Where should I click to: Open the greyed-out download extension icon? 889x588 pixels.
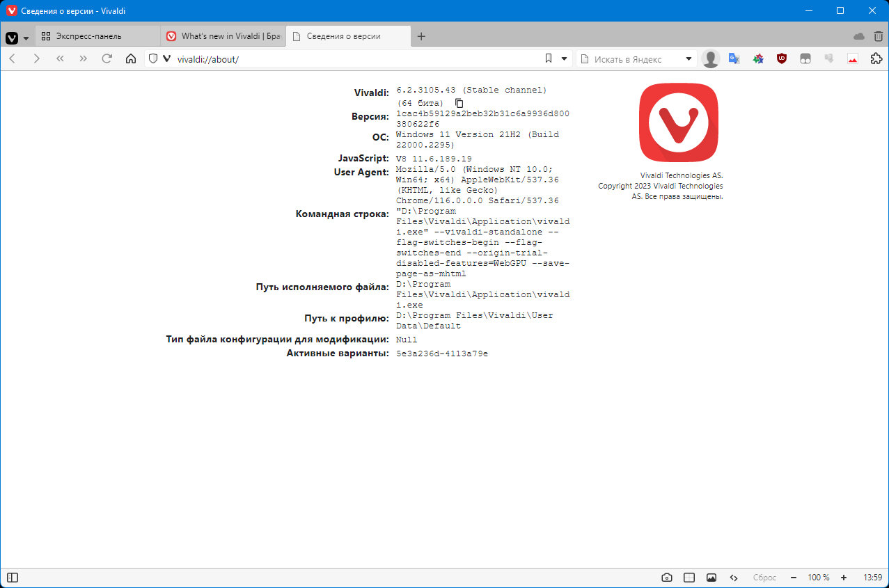click(x=829, y=58)
